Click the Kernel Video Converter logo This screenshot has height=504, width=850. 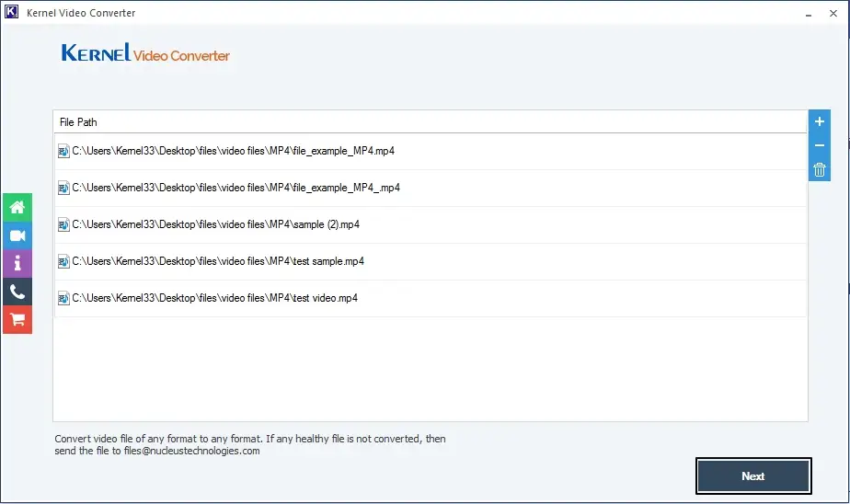click(x=145, y=53)
